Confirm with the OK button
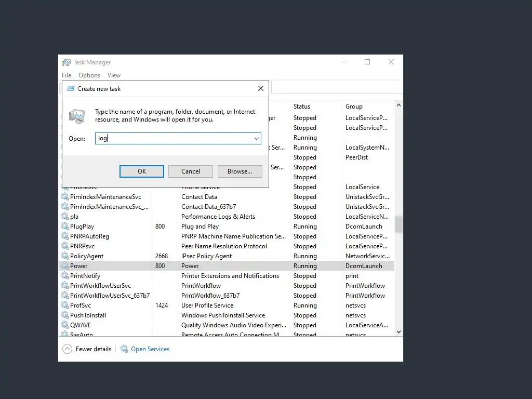Viewport: 532px width, 399px height. click(141, 171)
